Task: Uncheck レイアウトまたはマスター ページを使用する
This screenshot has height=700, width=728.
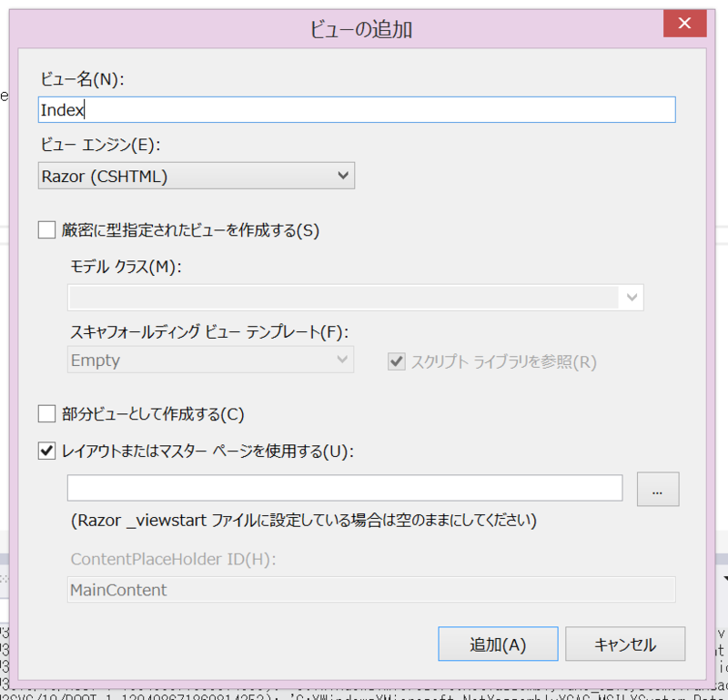Action: click(x=46, y=451)
